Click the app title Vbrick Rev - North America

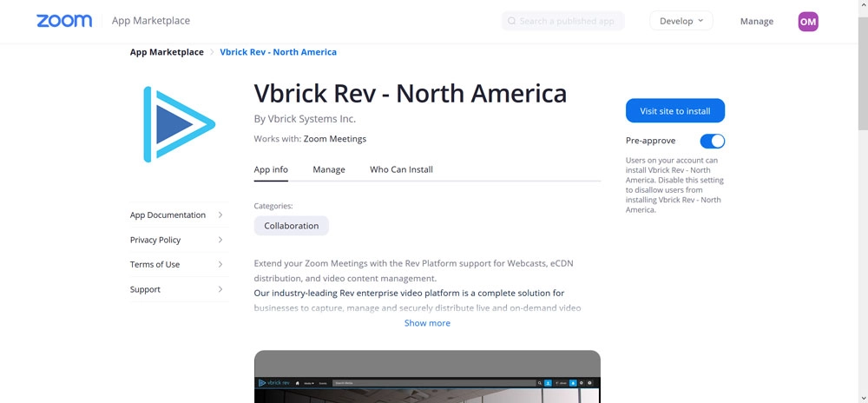click(411, 94)
